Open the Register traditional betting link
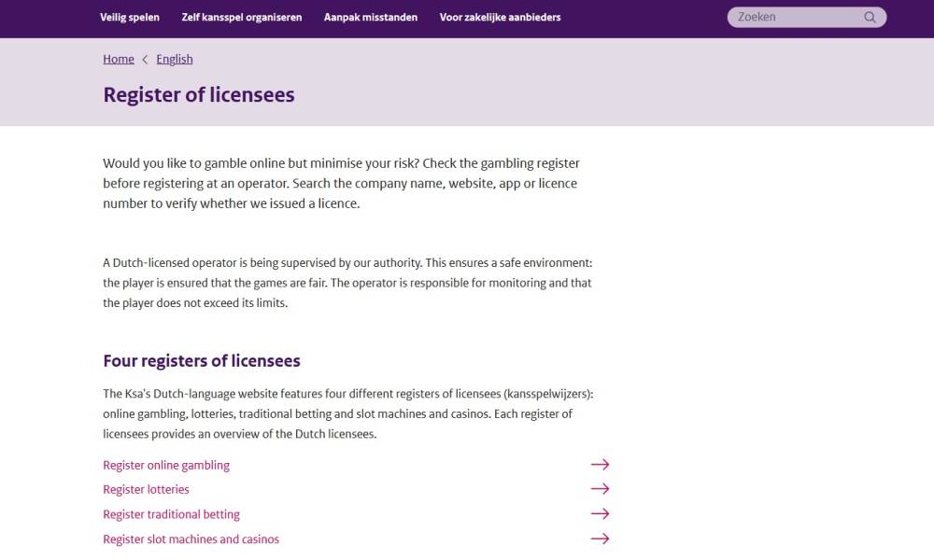This screenshot has height=560, width=934. point(171,514)
